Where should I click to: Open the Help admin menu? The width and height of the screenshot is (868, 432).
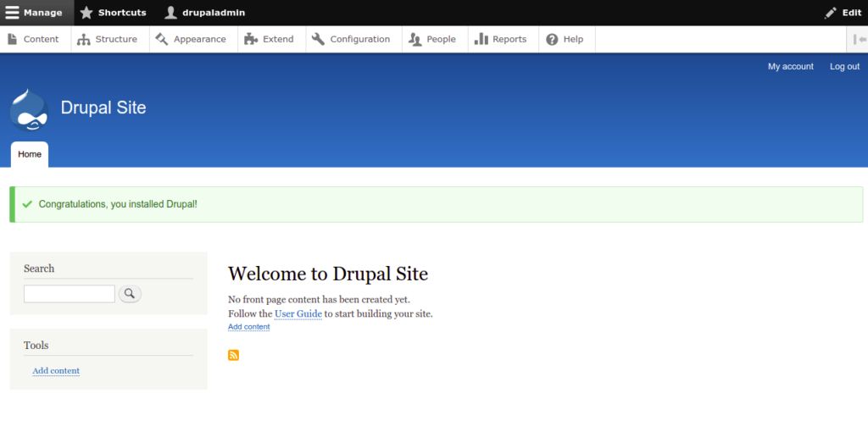(567, 39)
